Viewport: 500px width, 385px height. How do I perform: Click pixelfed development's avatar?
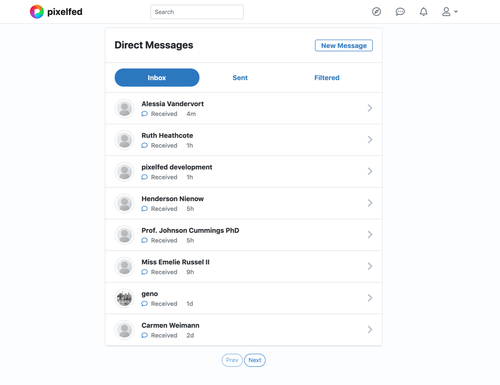pos(124,172)
